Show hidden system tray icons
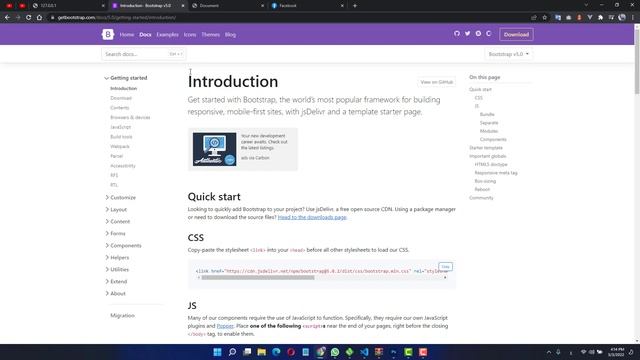Viewport: 640px width, 360px height. click(x=549, y=352)
